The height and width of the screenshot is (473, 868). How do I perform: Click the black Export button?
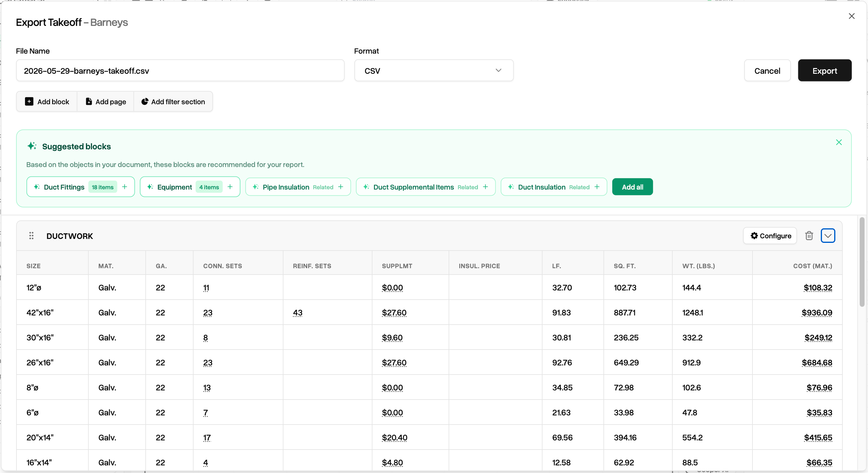(824, 70)
